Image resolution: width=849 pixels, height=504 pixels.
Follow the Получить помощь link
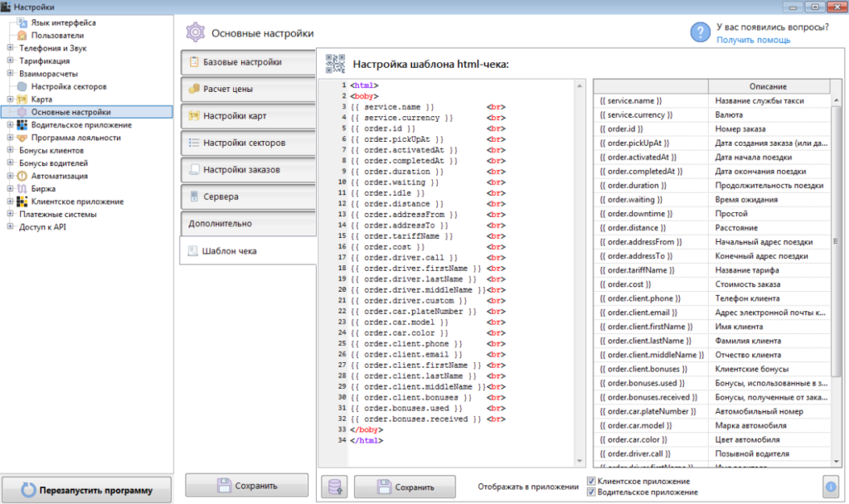tap(753, 40)
